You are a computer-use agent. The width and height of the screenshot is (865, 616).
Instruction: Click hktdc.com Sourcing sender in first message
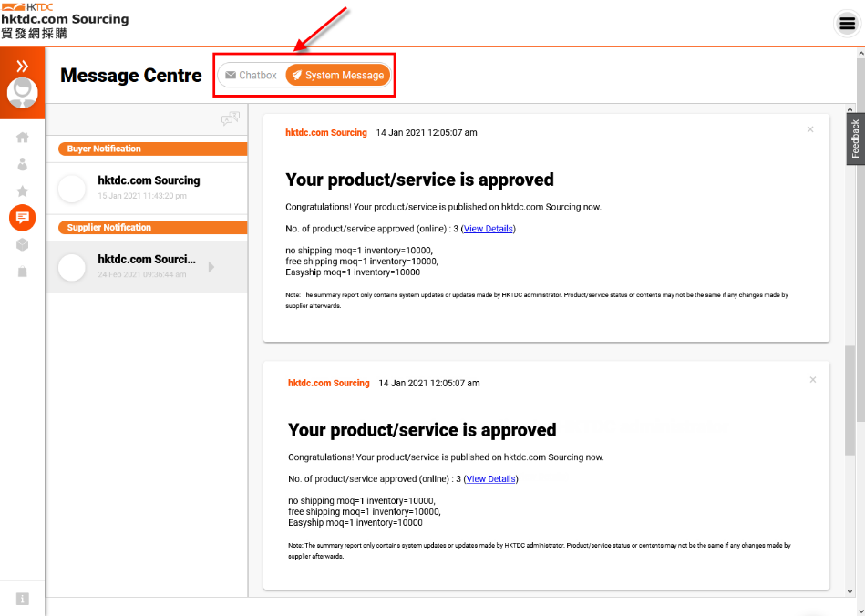[x=326, y=132]
